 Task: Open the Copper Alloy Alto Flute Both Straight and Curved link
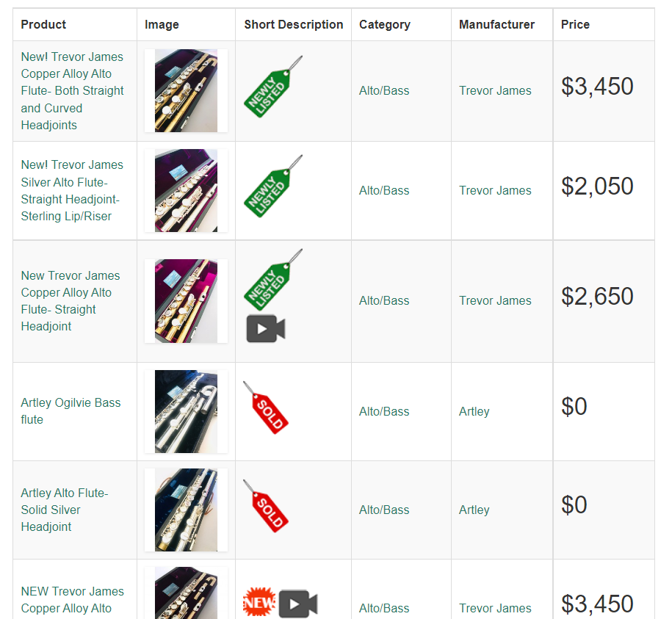[x=73, y=91]
